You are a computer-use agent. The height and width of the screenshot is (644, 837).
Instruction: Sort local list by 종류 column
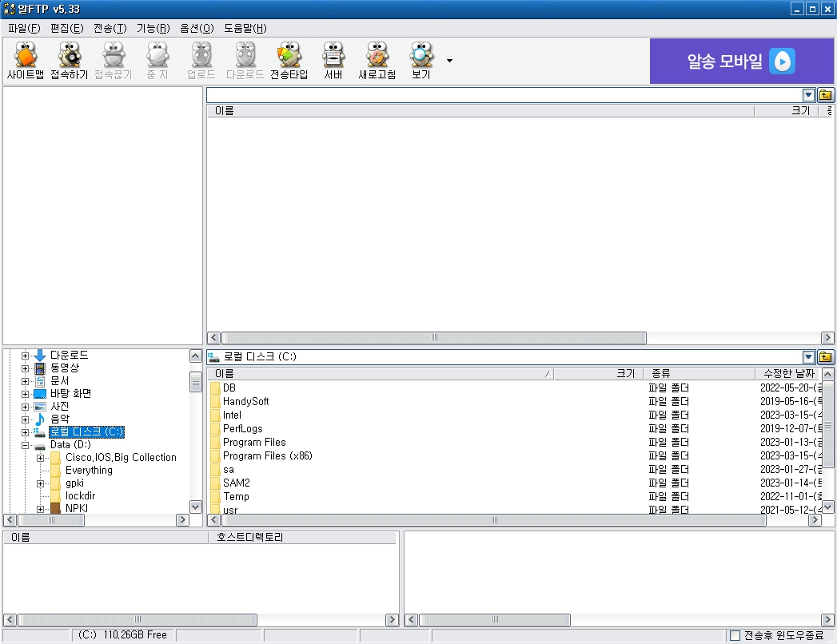699,373
